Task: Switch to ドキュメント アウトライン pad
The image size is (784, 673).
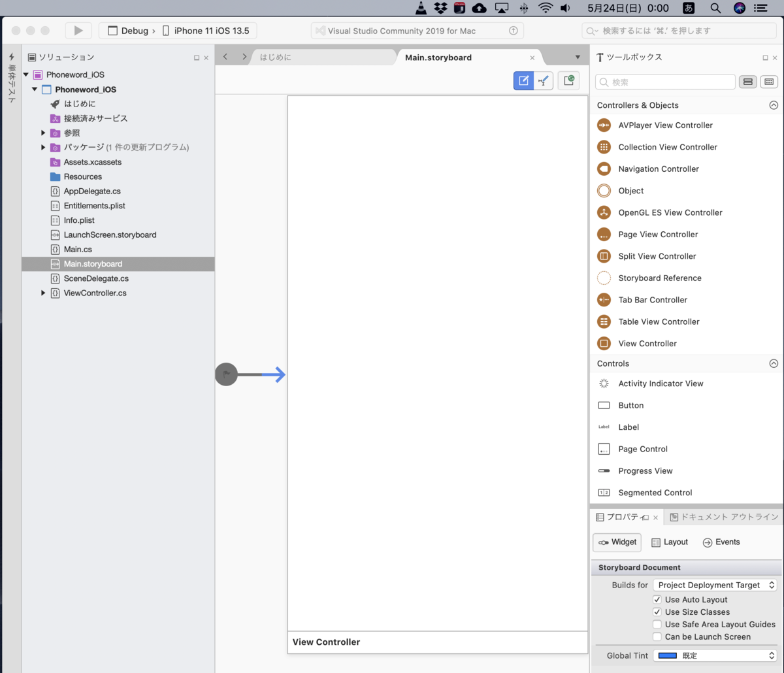Action: (724, 517)
